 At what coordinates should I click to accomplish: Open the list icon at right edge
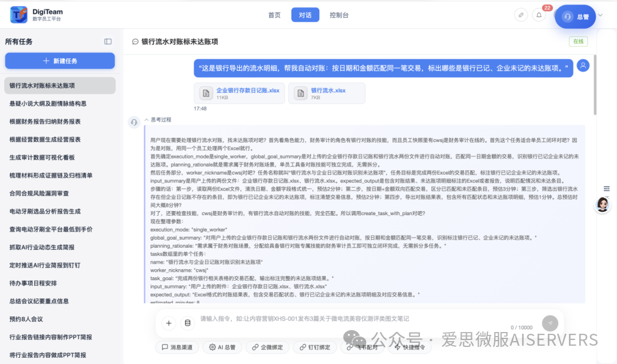(x=607, y=189)
